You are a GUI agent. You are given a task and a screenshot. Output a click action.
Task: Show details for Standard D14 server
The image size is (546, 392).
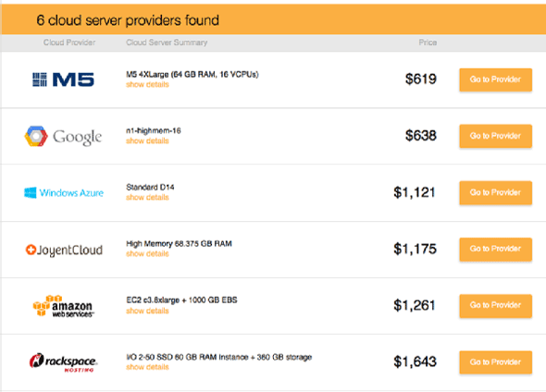[x=147, y=197]
